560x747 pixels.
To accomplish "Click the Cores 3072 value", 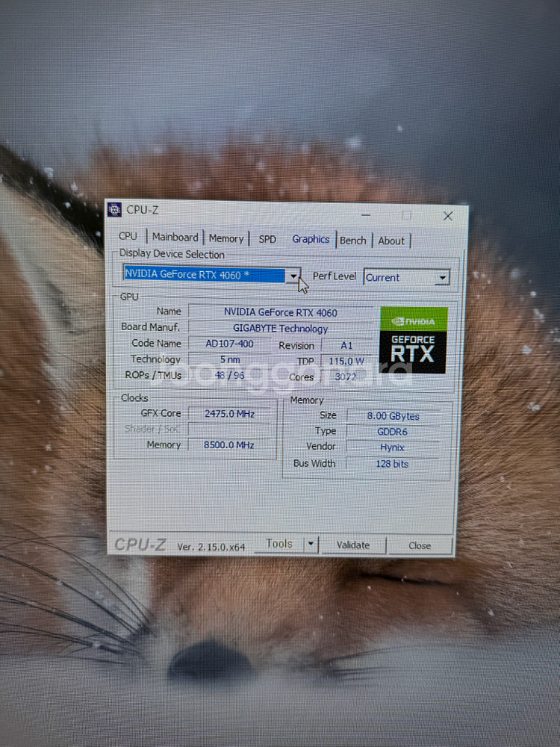I will pos(346,376).
